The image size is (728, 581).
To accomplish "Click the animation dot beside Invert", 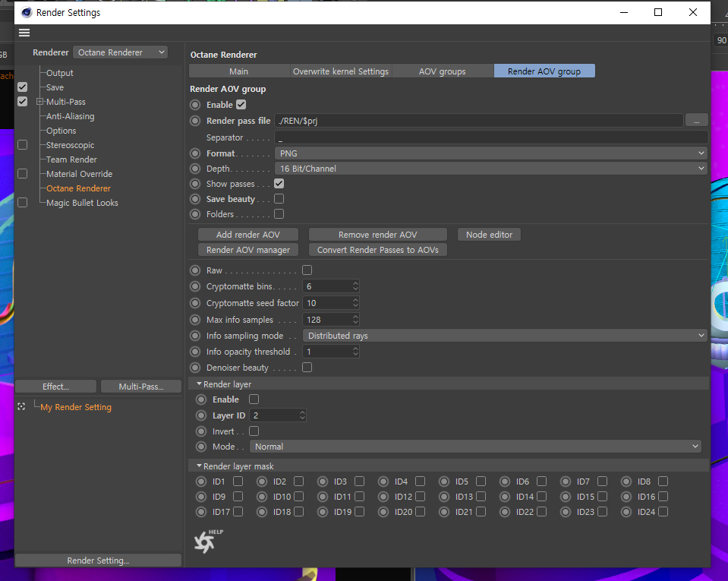I will coord(201,431).
